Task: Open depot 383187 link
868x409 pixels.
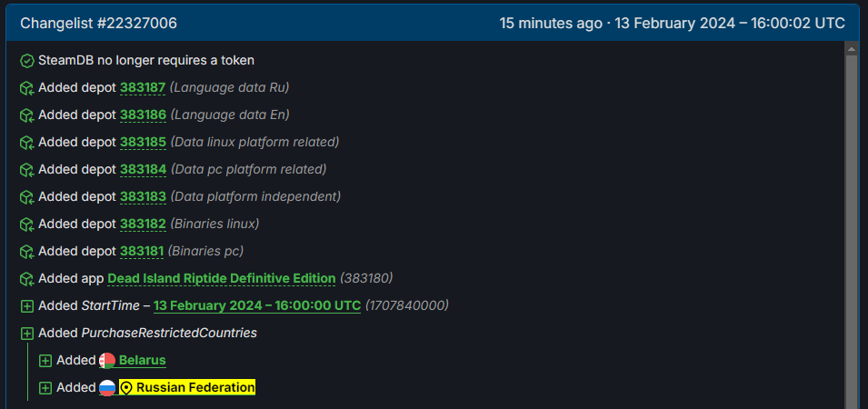Action: [x=143, y=87]
